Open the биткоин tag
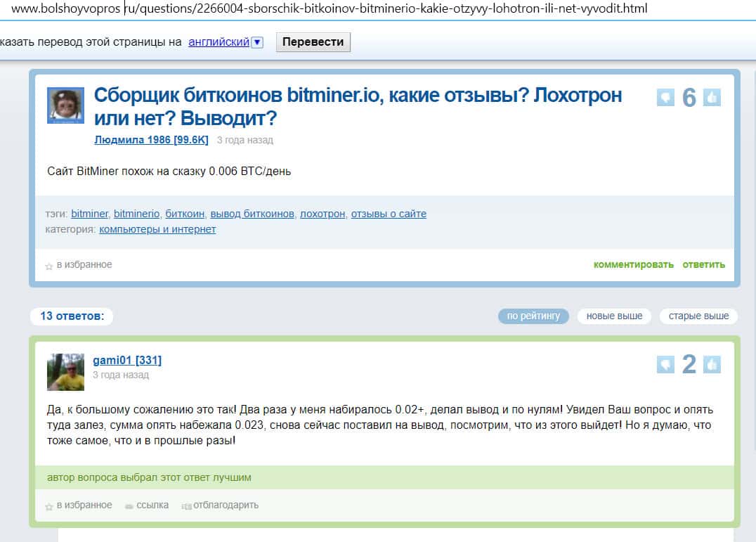The width and height of the screenshot is (756, 542). coord(185,214)
